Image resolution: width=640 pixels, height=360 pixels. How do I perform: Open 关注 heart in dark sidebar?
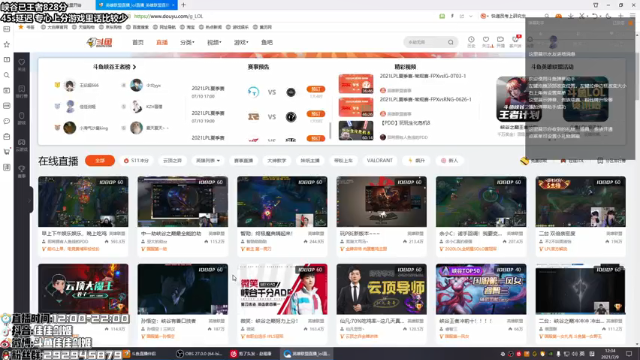point(22,64)
